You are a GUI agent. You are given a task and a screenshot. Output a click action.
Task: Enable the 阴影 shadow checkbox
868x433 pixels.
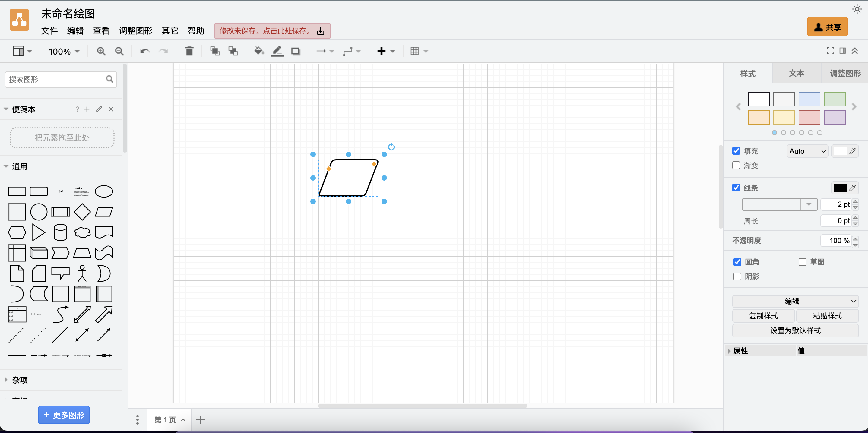pyautogui.click(x=737, y=276)
